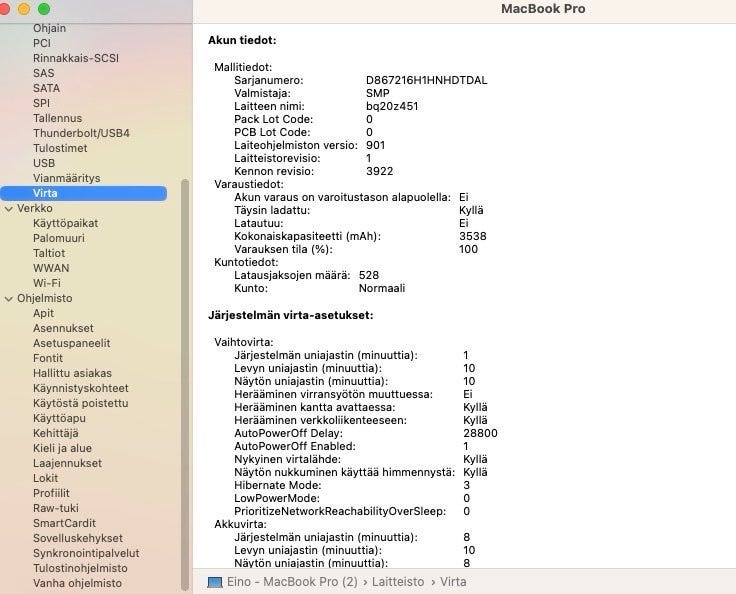The width and height of the screenshot is (736, 594).
Task: Click the Akun tiedot heading
Action: tap(242, 40)
